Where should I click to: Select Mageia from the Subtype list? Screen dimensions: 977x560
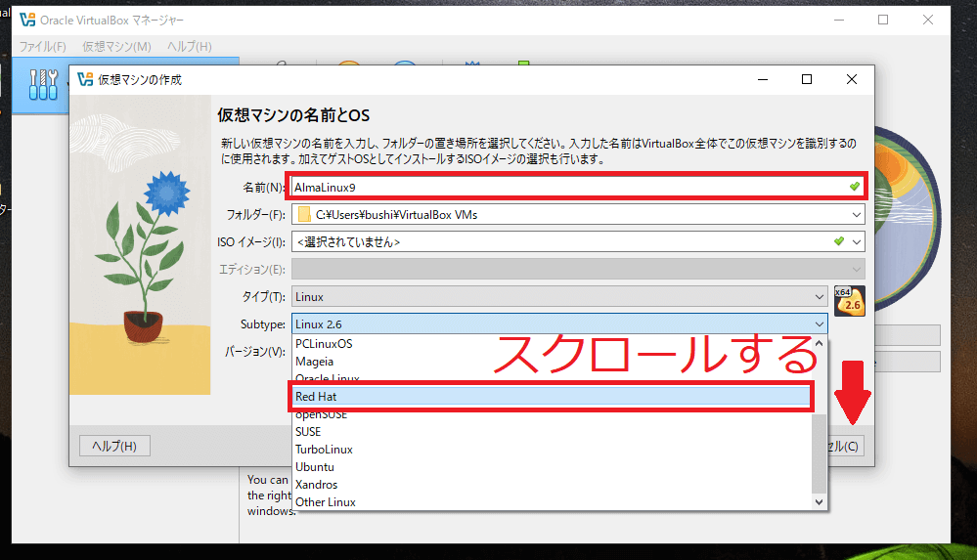(x=552, y=362)
